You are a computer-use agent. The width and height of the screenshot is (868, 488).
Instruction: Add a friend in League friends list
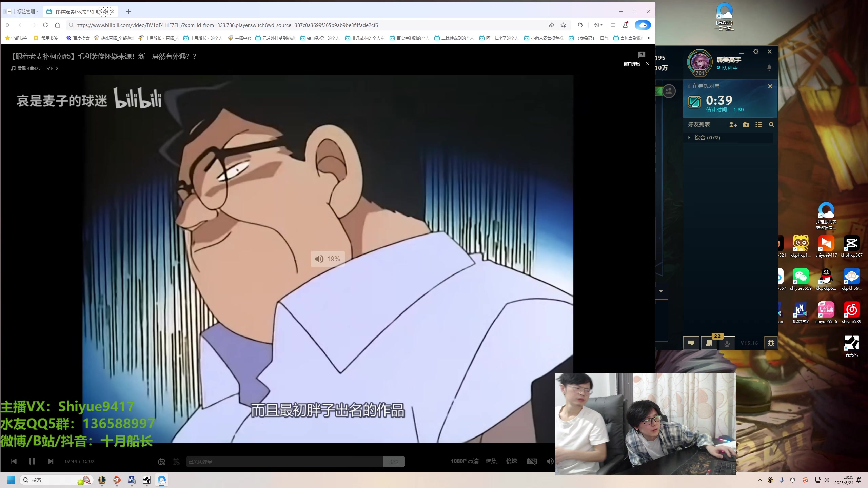[x=733, y=125]
